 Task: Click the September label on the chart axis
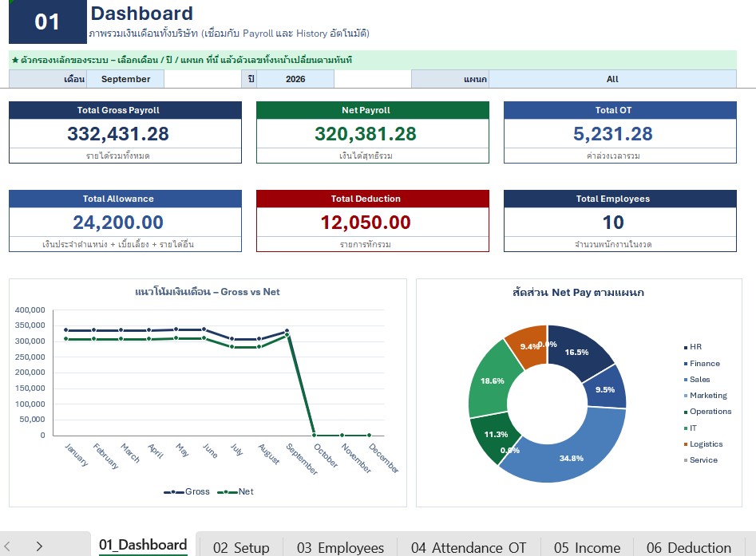point(303,459)
